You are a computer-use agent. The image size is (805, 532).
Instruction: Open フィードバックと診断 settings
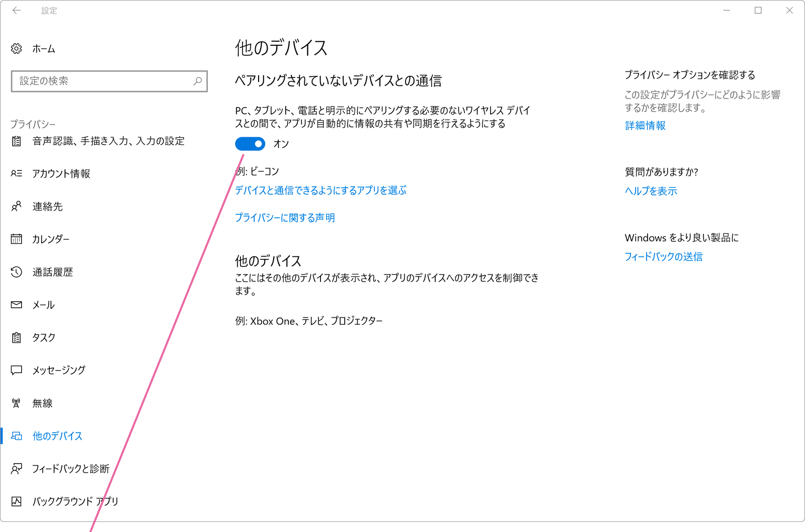71,469
